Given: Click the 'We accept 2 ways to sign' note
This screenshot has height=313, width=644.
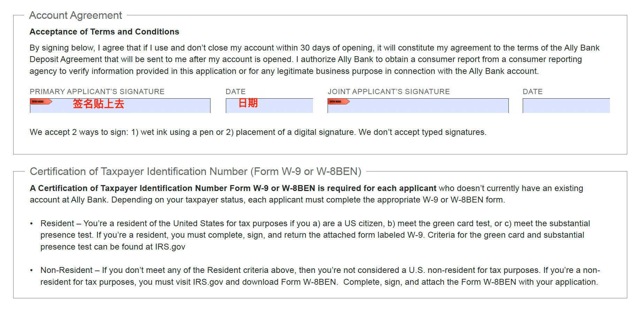Looking at the screenshot, I should point(258,132).
